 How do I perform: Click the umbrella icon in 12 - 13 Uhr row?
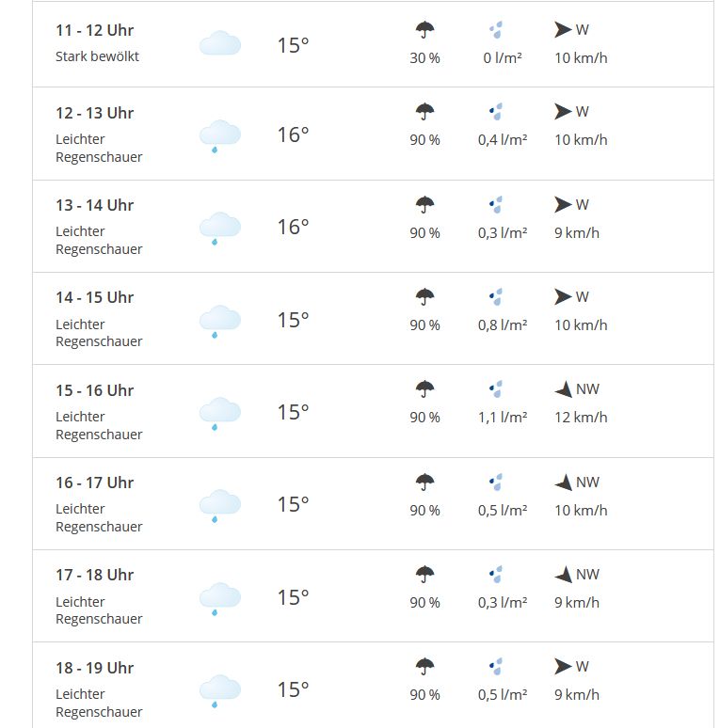(x=424, y=112)
